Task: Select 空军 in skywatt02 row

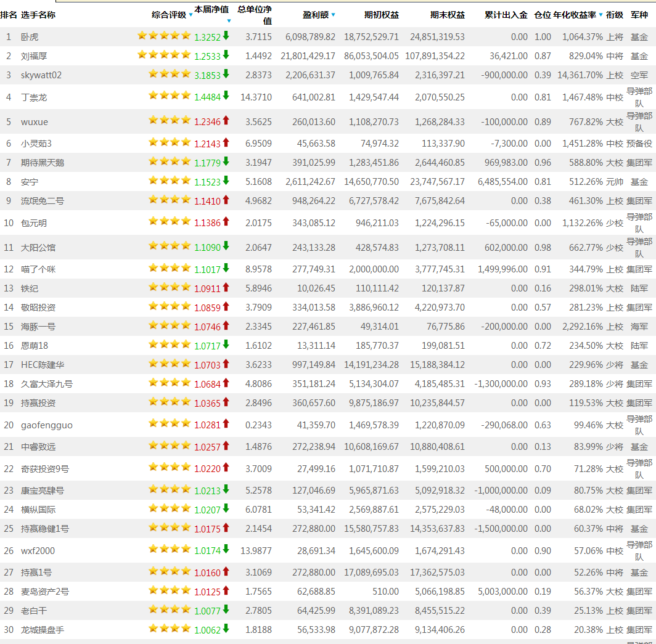Action: point(639,75)
